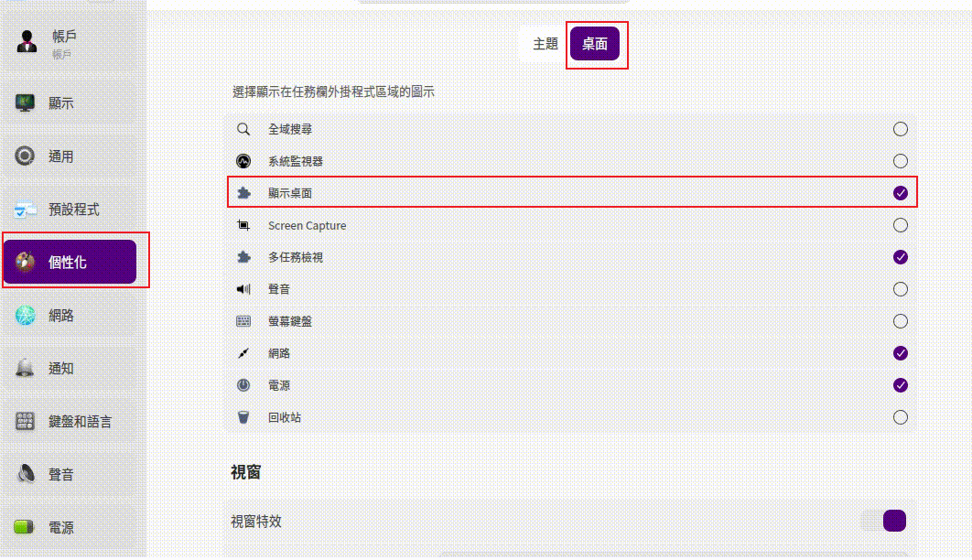Turn off the 視窗特效 toggle switch
Image resolution: width=972 pixels, height=560 pixels.
point(884,521)
